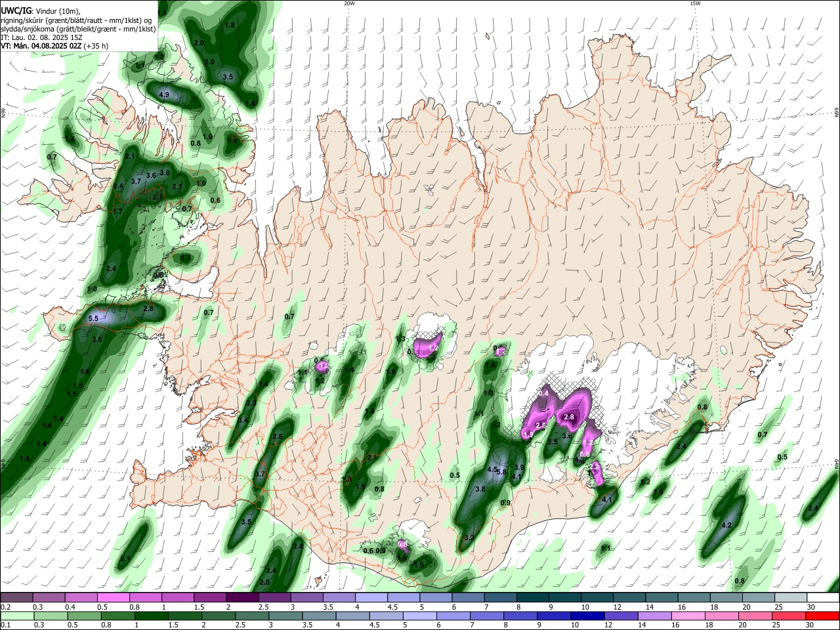
Task: Select the medium green 0.5–0.8 rain swatch
Action: (x=84, y=616)
